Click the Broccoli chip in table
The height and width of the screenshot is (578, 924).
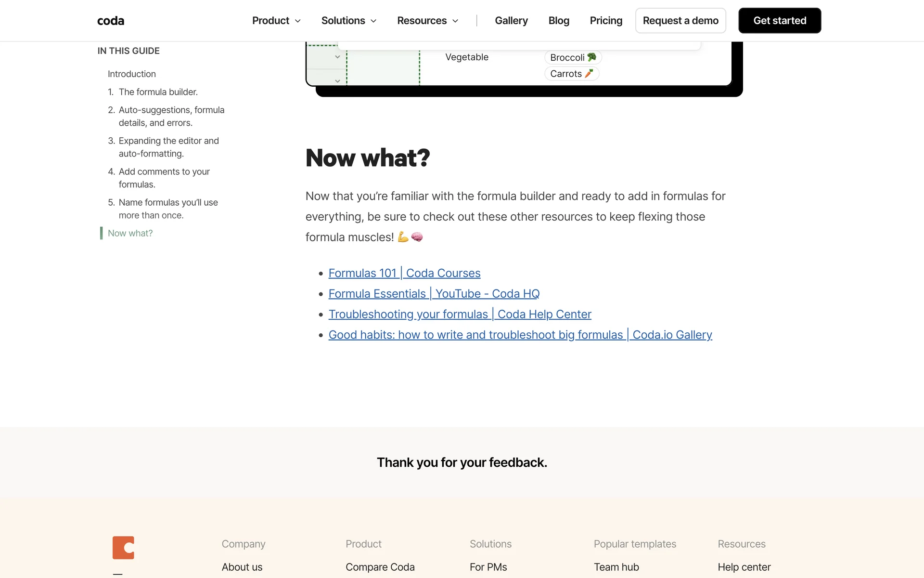point(573,57)
